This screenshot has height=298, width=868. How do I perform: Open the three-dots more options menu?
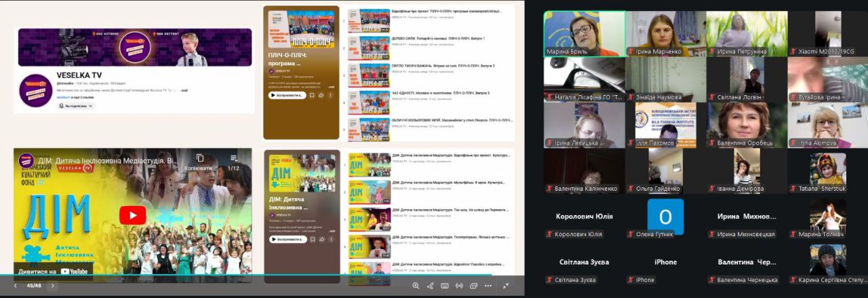pos(488,286)
